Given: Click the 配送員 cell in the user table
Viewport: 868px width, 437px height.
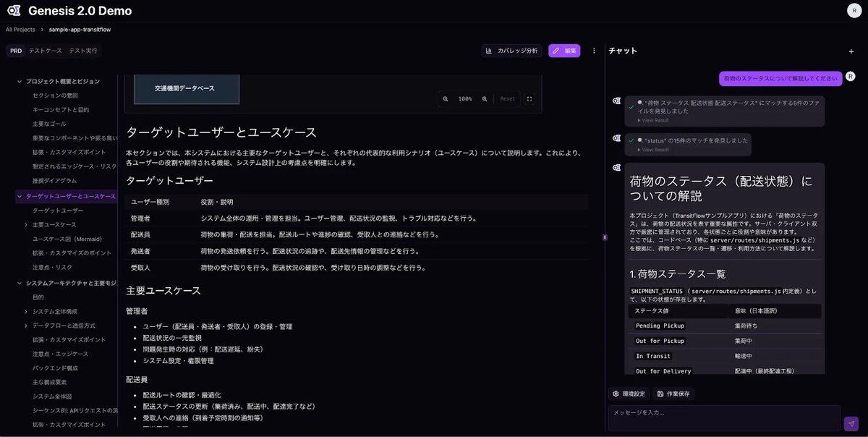Looking at the screenshot, I should click(x=141, y=235).
